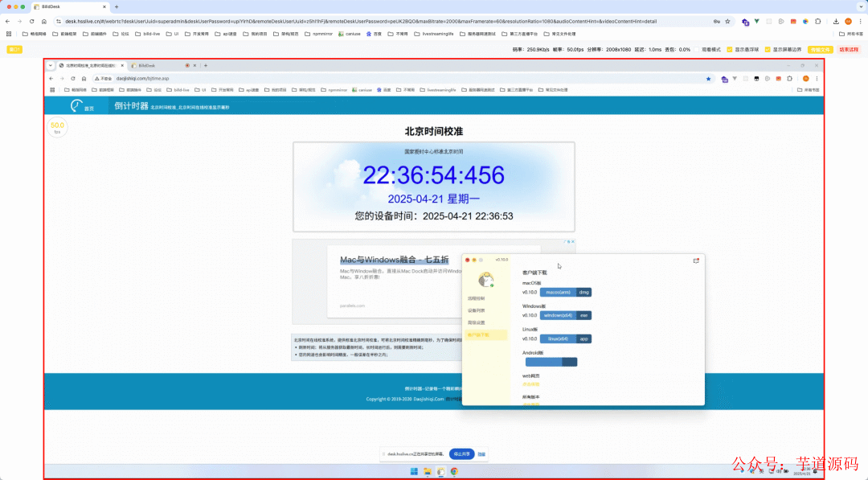
Task: Click remote browser daojishiqi.com address bar
Action: click(142, 79)
